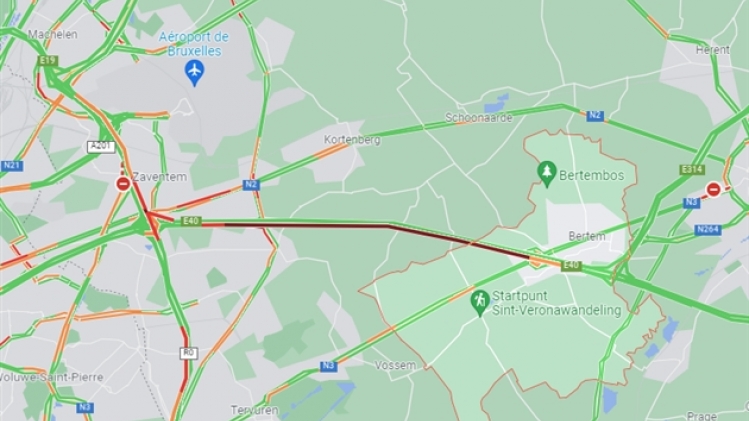Click the Brussels airport pin icon
The height and width of the screenshot is (421, 749).
click(x=194, y=72)
